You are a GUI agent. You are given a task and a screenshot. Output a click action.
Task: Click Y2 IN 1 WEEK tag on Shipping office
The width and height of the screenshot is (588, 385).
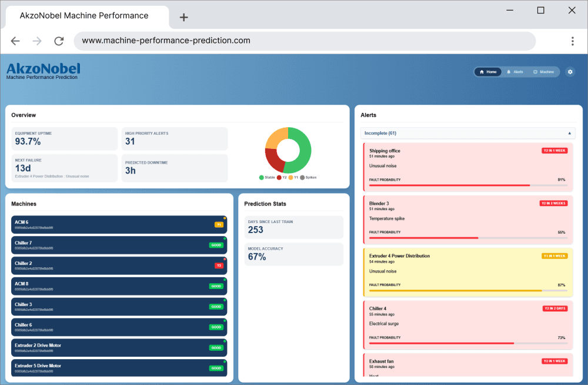point(554,151)
